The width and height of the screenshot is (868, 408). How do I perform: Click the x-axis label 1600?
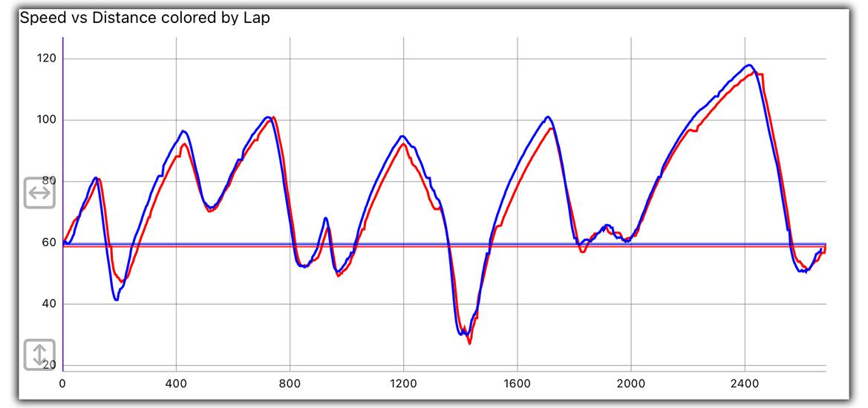pyautogui.click(x=517, y=383)
